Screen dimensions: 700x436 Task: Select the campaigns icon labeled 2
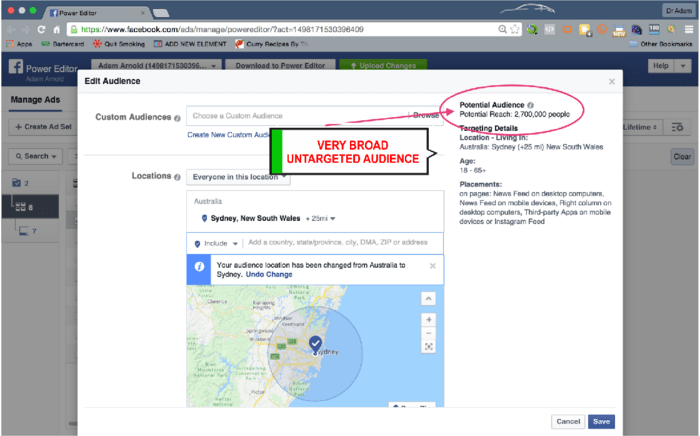pos(21,183)
